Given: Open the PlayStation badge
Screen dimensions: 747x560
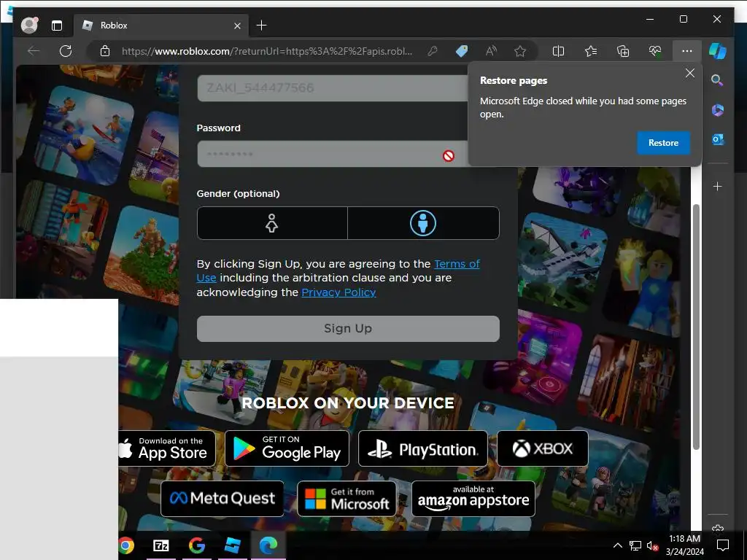Looking at the screenshot, I should coord(423,448).
